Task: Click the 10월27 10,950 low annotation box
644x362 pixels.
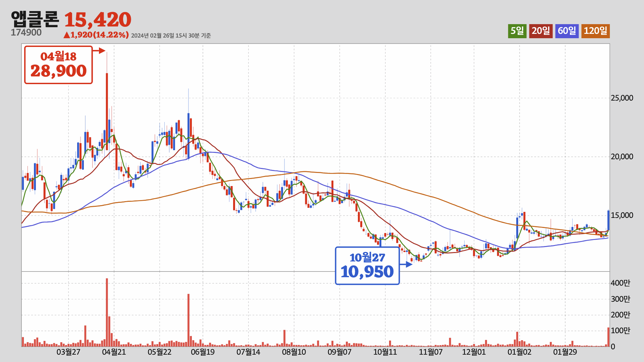Action: (x=367, y=266)
